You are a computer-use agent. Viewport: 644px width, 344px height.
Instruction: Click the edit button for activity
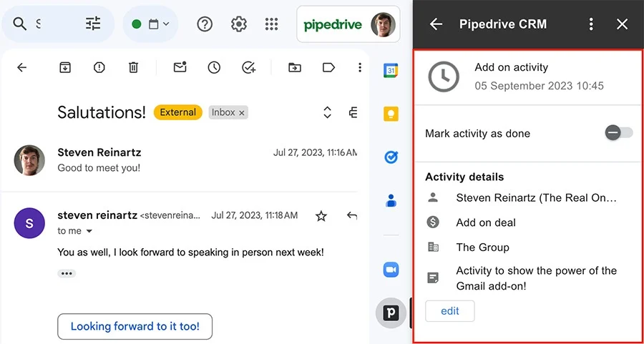pos(450,311)
